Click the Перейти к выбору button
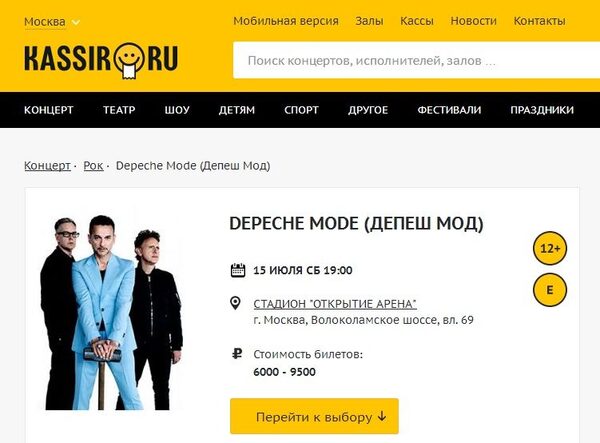600x443 pixels. [x=314, y=416]
